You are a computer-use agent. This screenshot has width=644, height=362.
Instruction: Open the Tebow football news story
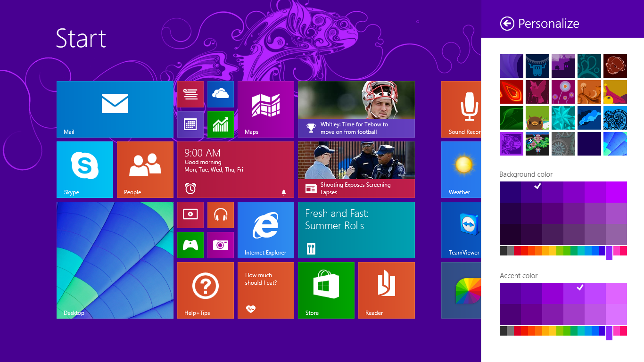pyautogui.click(x=356, y=109)
